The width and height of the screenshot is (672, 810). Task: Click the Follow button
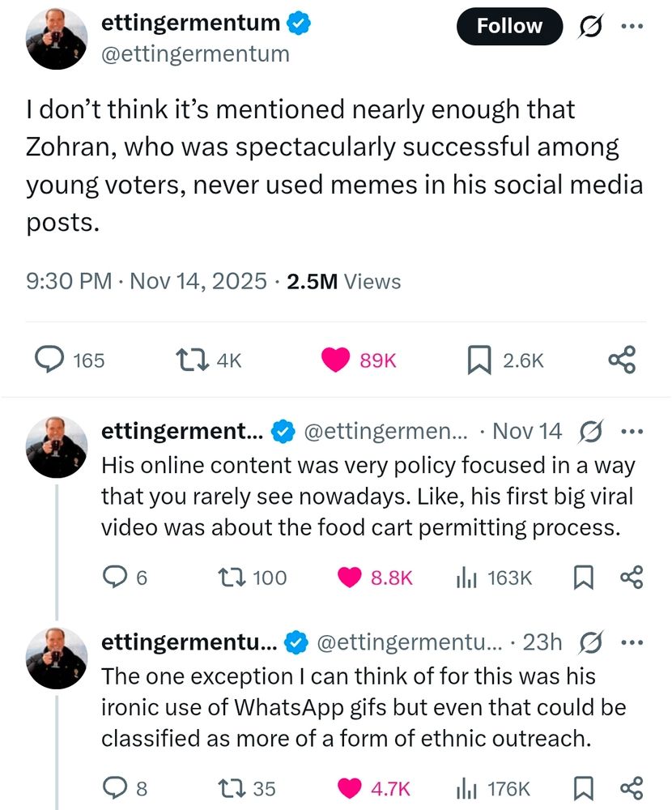coord(509,27)
